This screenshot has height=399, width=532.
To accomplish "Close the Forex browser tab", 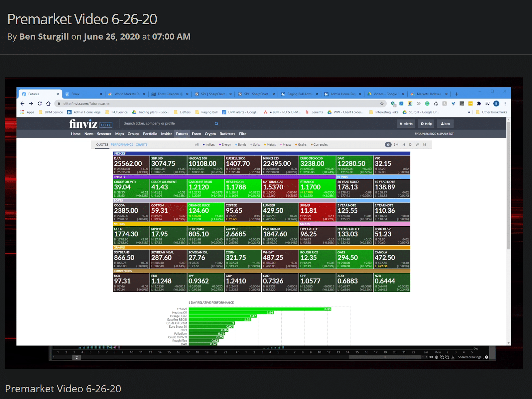I will coord(101,94).
